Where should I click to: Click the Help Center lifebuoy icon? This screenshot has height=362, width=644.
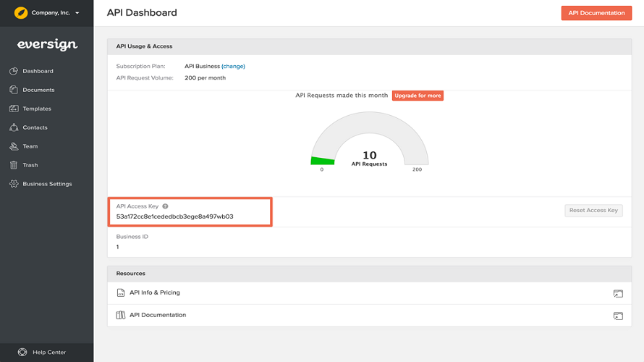tap(22, 352)
